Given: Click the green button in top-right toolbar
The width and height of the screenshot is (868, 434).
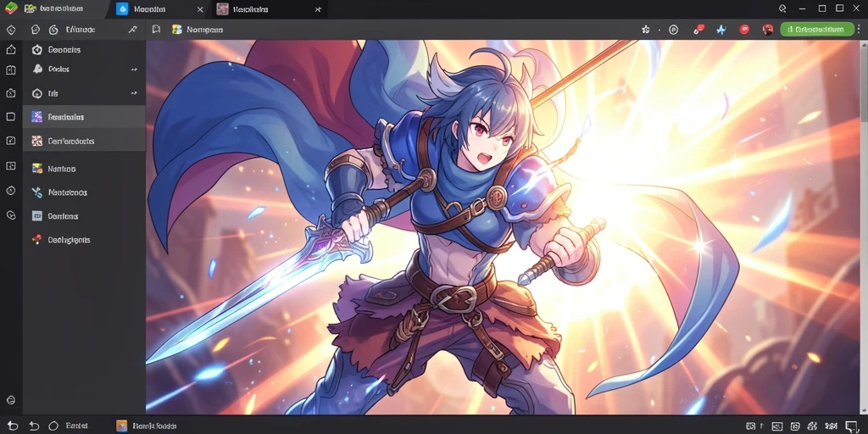Looking at the screenshot, I should point(816,30).
